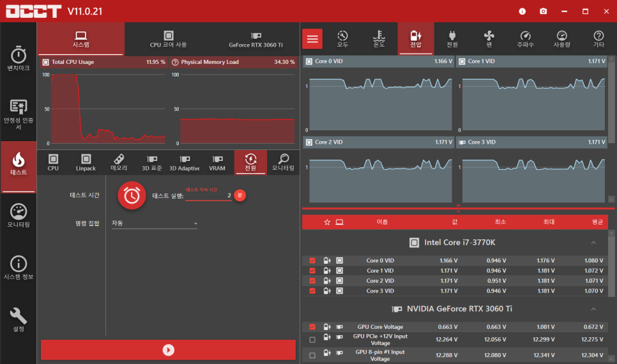The width and height of the screenshot is (617, 364).
Task: Show 기타 other sensors
Action: pos(598,39)
